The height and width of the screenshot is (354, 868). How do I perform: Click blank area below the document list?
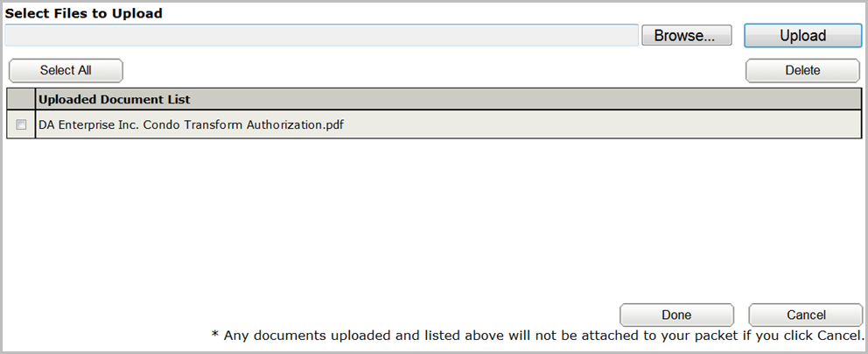click(434, 219)
